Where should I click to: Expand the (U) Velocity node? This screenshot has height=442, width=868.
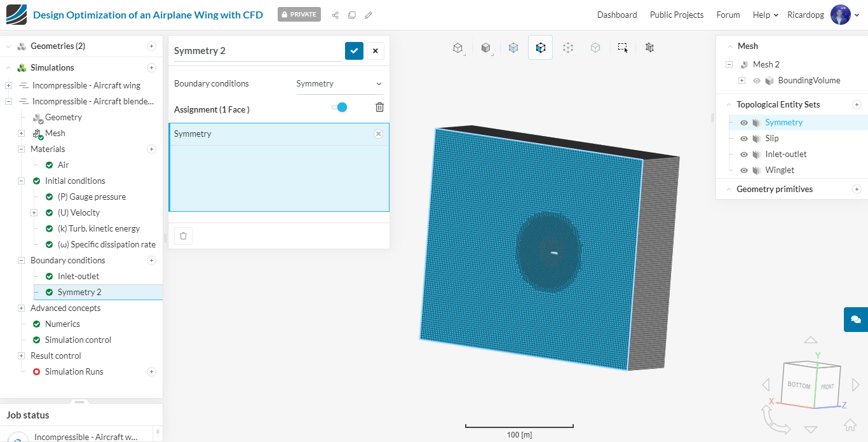[x=34, y=212]
